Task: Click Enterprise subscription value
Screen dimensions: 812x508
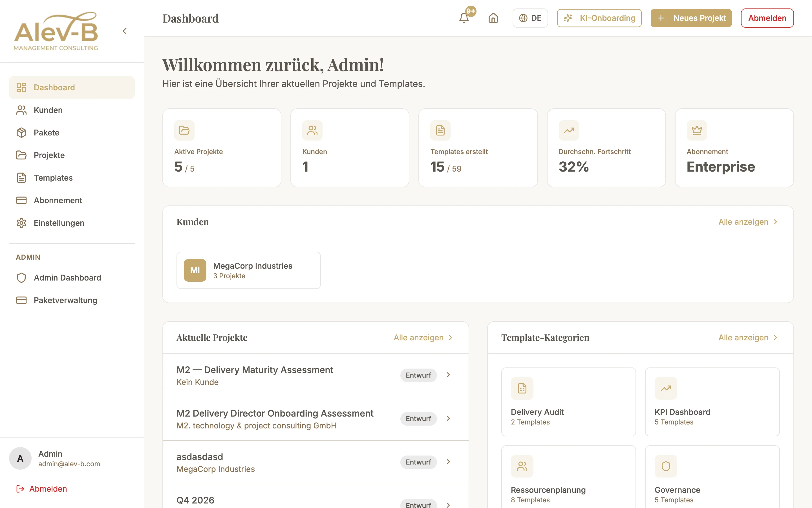Action: click(x=721, y=167)
